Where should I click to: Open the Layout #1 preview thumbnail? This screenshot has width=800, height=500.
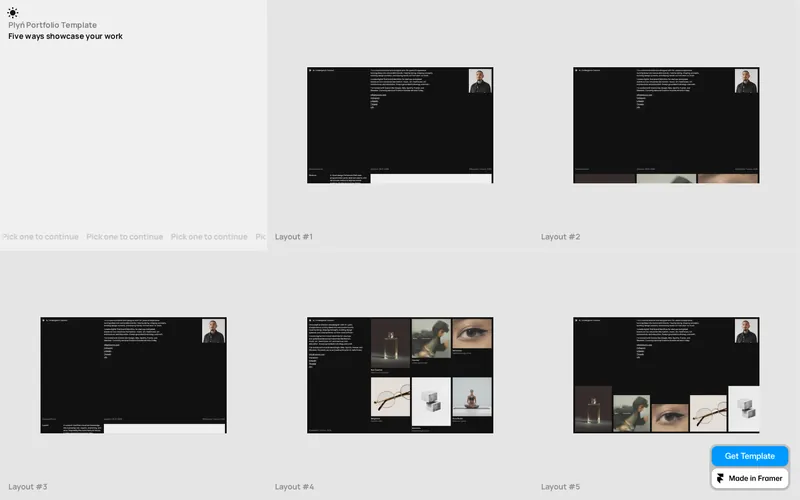point(400,125)
